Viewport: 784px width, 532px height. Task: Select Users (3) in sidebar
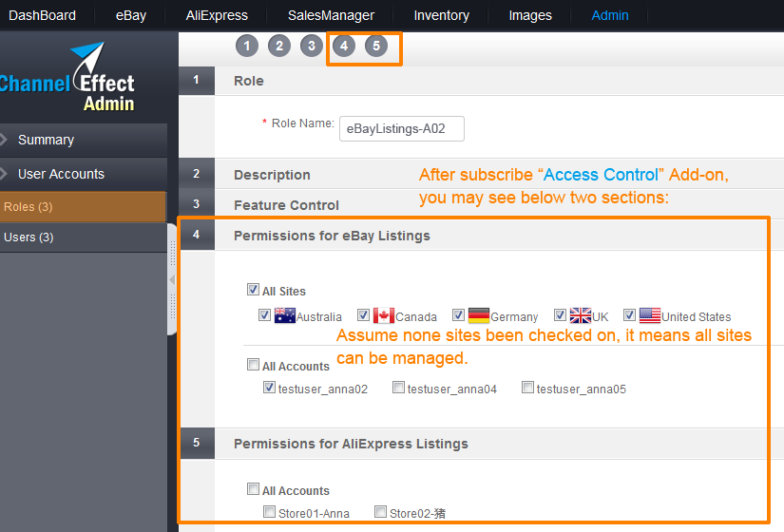[83, 237]
